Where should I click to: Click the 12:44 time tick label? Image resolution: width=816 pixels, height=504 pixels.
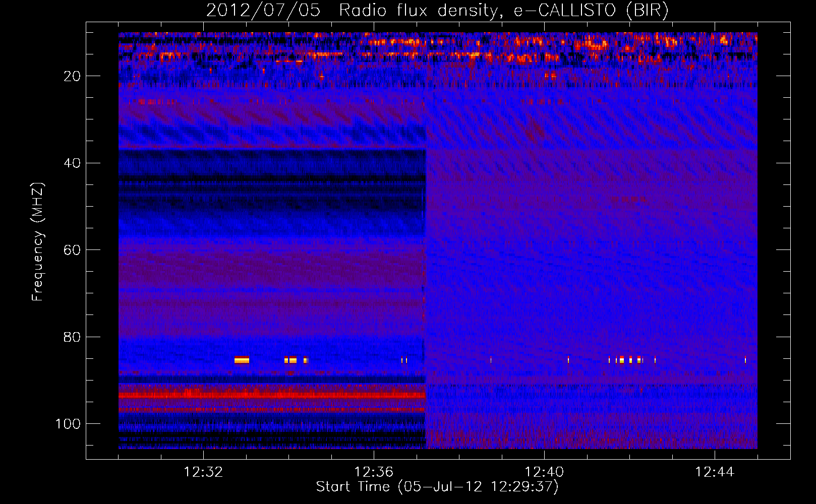[715, 472]
